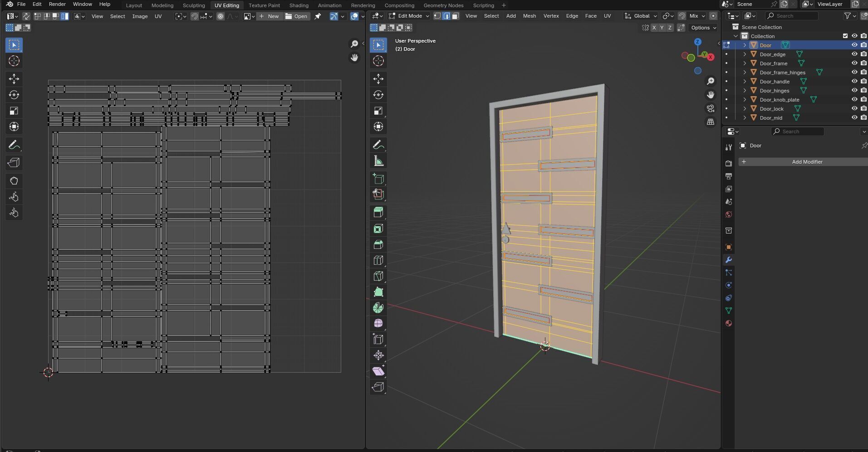
Task: Hide the Door_handle object in viewport
Action: (x=854, y=81)
